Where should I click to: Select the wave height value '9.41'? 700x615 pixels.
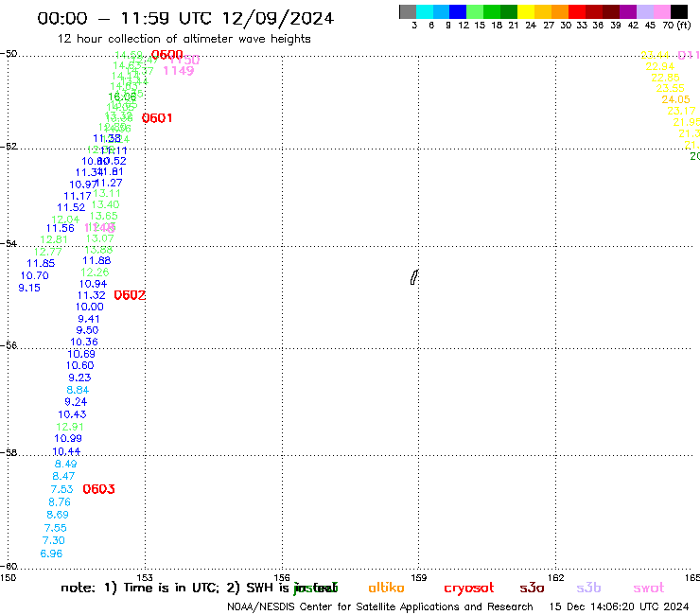tap(88, 319)
